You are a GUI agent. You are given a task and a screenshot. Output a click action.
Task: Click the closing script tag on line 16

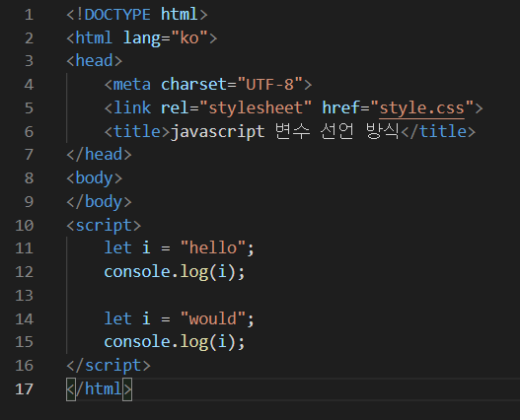pos(109,366)
